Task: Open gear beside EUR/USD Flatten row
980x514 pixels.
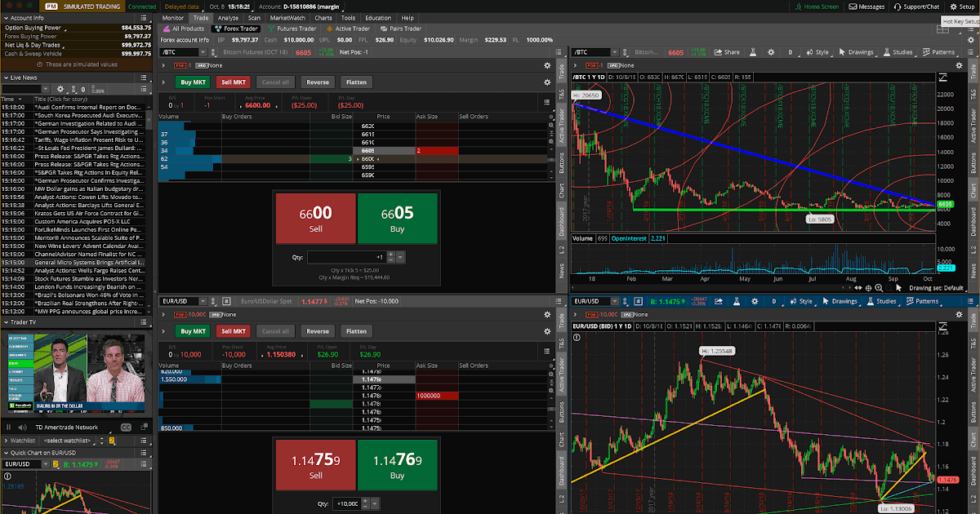Action: coord(546,331)
